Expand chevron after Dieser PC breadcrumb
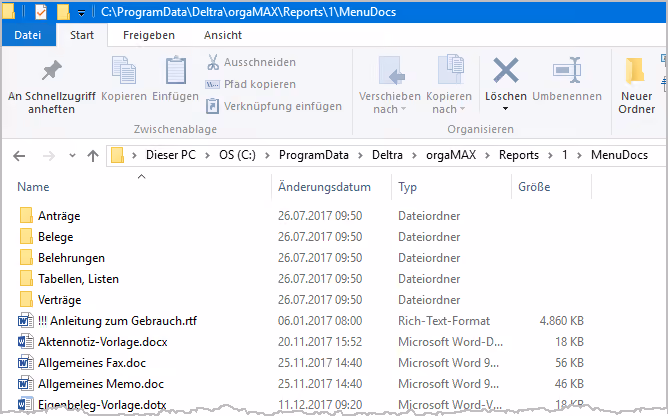 (x=207, y=156)
